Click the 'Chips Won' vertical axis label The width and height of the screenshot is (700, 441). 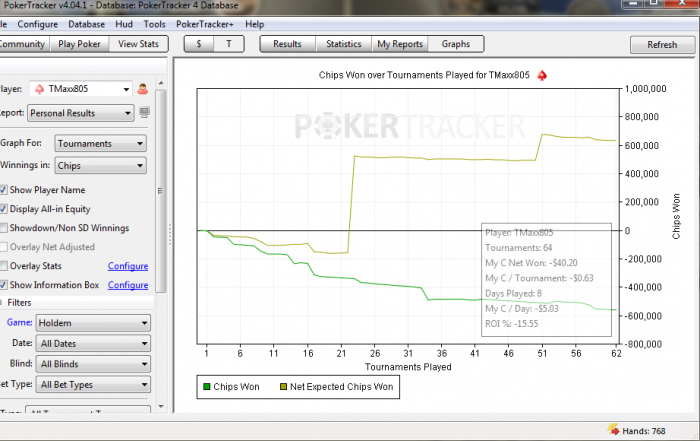click(x=676, y=216)
